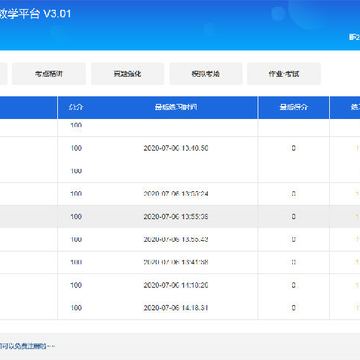Select the timestamp 2020-07-06 13:55:43
The width and height of the screenshot is (360, 360).
pyautogui.click(x=176, y=239)
